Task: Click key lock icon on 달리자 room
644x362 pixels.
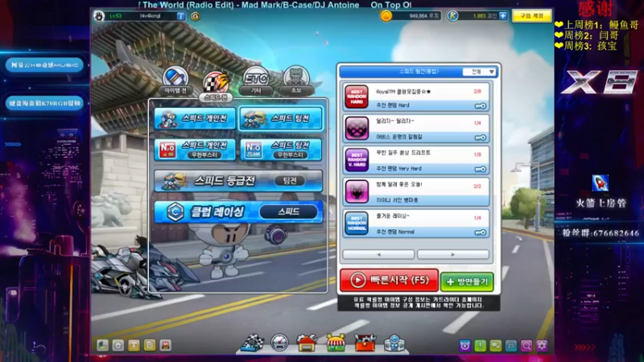Action: 480,138
